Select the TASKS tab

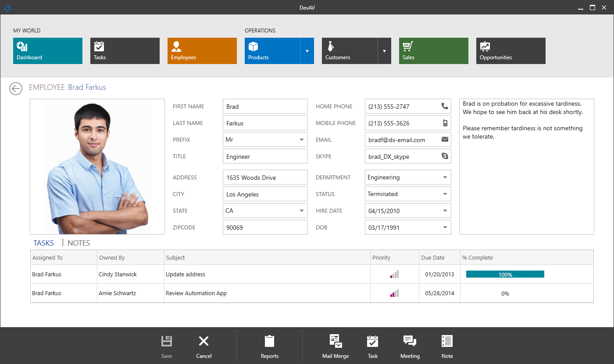pos(43,243)
